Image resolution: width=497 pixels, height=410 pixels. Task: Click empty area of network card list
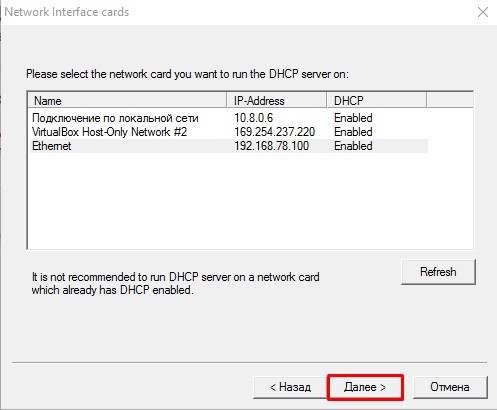click(250, 200)
